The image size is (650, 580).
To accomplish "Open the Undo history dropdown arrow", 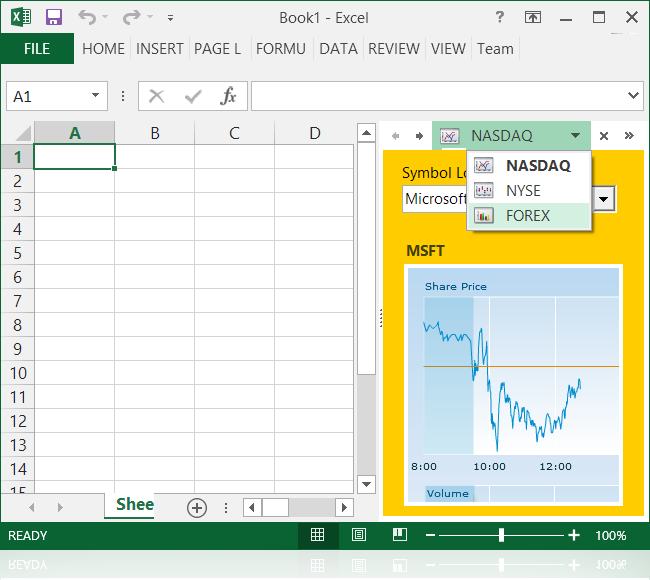I will pyautogui.click(x=105, y=17).
